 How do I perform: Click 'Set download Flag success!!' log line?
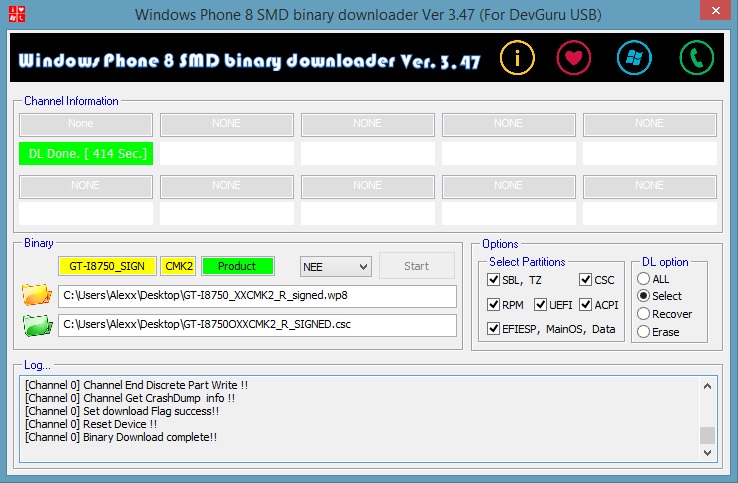click(122, 411)
